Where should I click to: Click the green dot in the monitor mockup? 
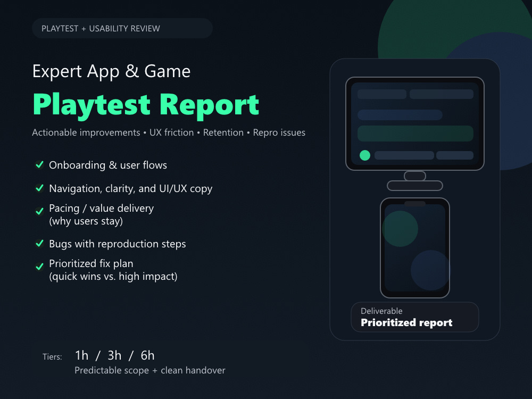[365, 155]
